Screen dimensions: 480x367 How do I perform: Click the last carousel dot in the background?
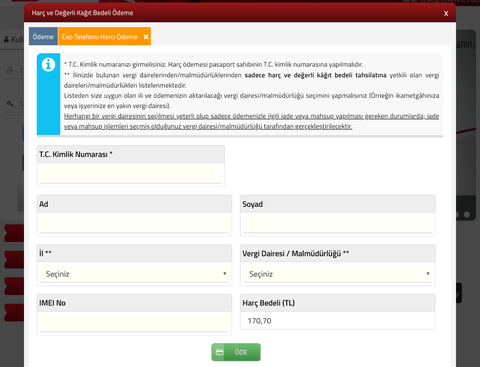[467, 214]
